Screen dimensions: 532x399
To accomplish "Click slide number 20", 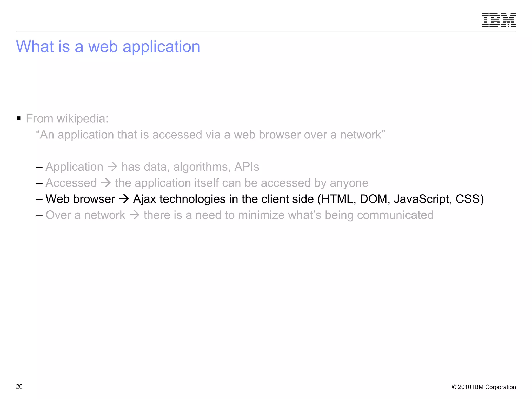I will (19, 387).
